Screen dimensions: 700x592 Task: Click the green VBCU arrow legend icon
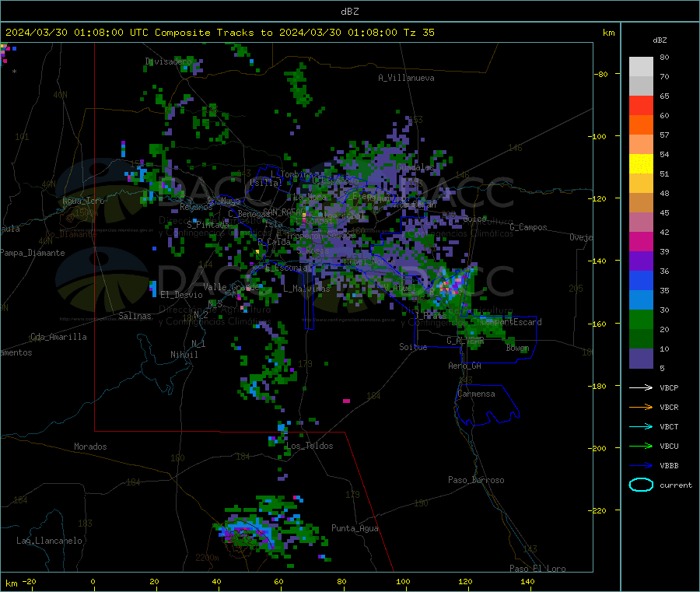[x=641, y=446]
